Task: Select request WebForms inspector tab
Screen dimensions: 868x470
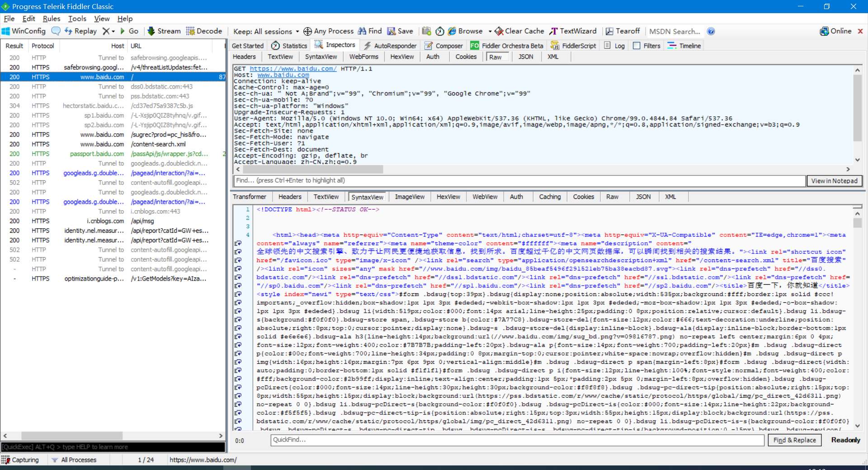Action: [363, 56]
